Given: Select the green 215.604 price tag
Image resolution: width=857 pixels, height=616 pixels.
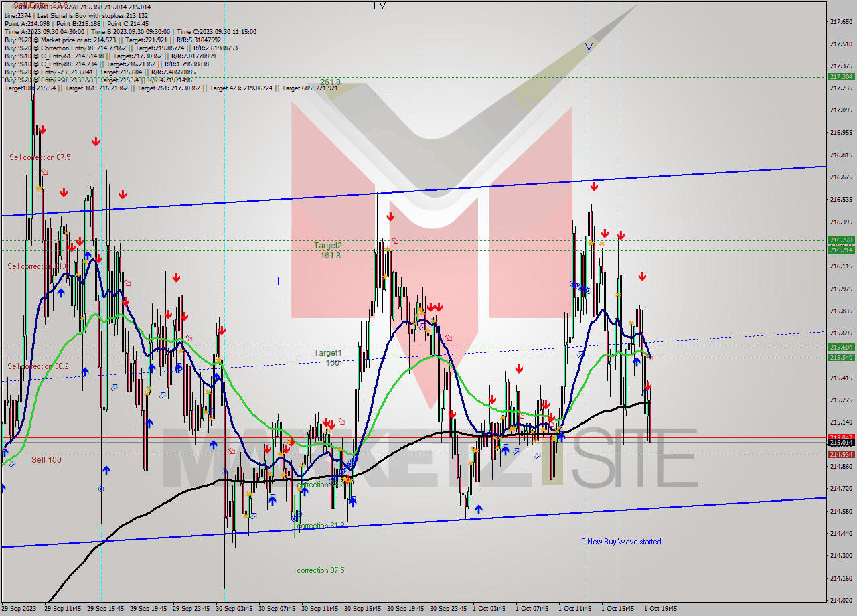Looking at the screenshot, I should coord(842,347).
